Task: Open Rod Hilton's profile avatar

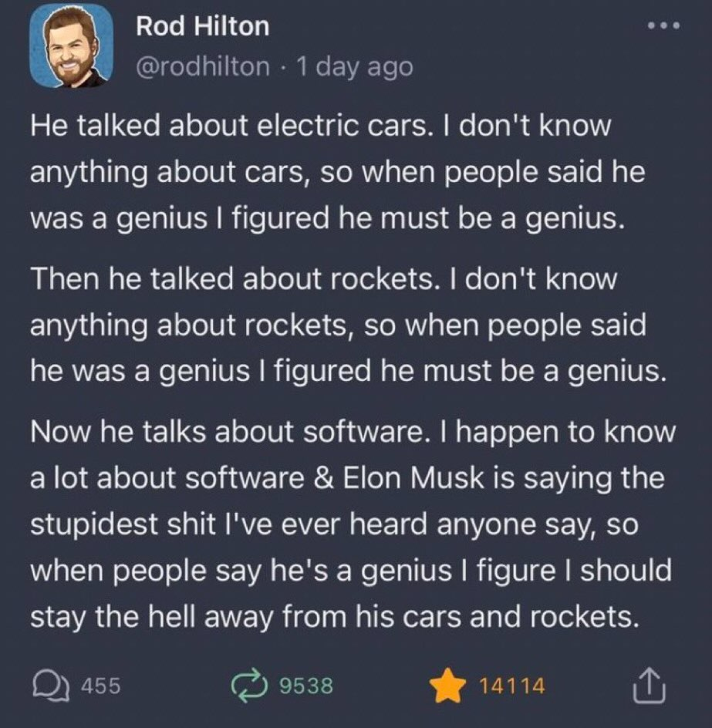Action: [x=71, y=46]
